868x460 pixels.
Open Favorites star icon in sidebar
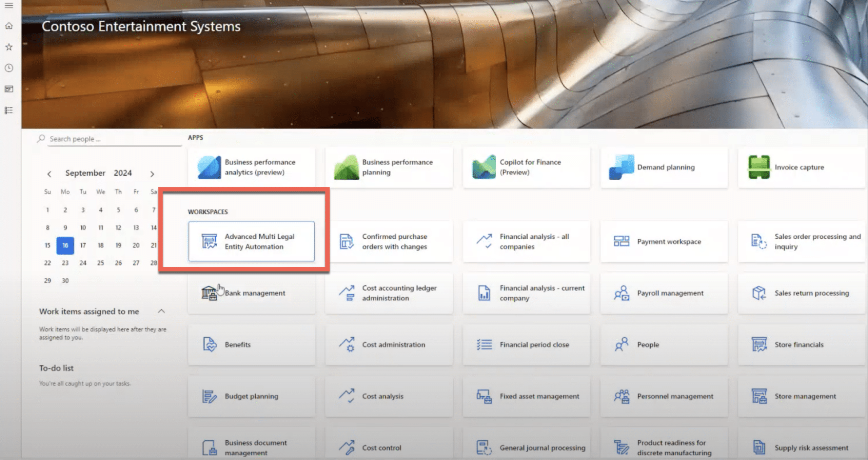point(9,47)
